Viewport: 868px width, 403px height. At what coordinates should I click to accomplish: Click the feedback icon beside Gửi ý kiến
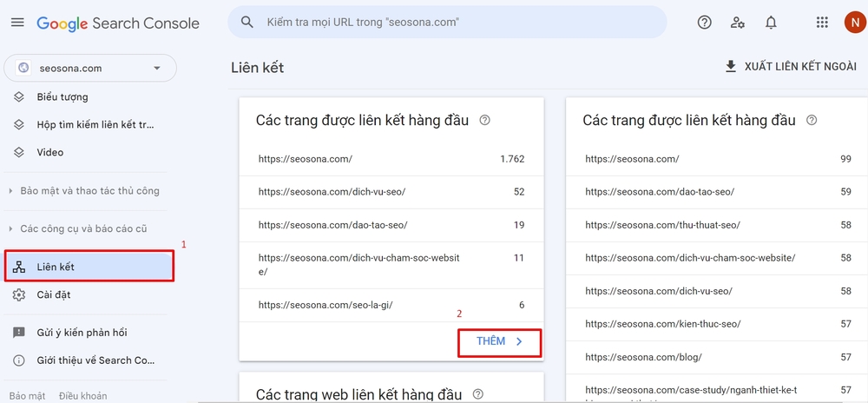coord(19,333)
